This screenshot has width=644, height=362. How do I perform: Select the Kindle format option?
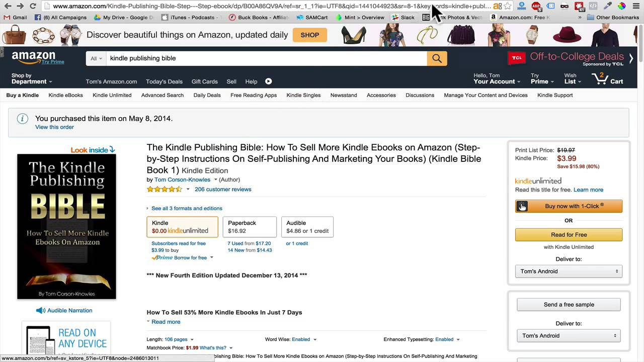tap(182, 227)
